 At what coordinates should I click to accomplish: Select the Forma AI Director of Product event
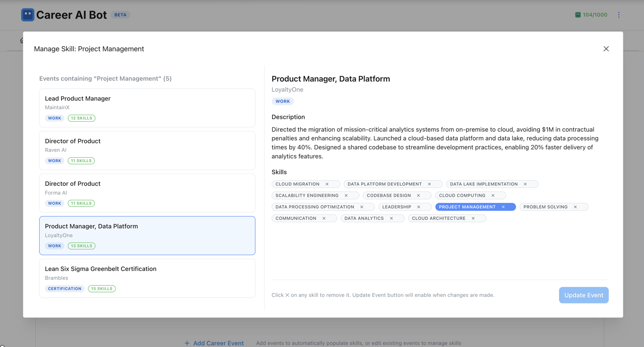click(x=147, y=193)
